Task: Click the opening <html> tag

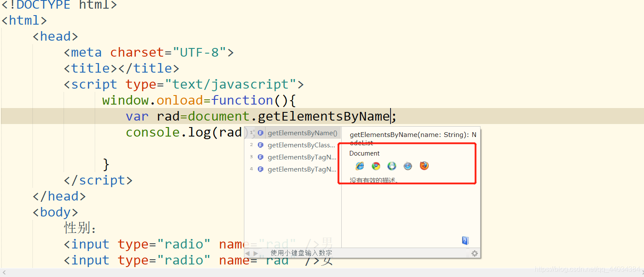Action: point(24,20)
